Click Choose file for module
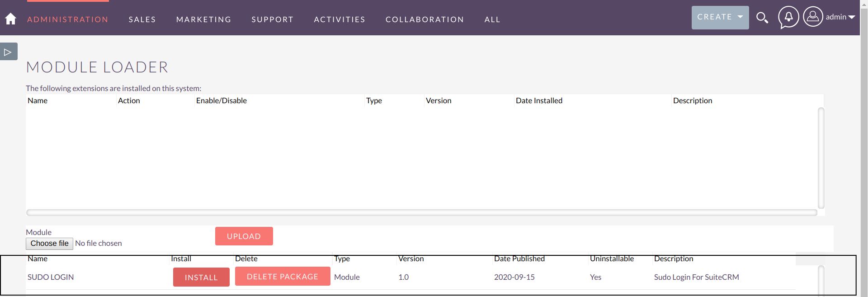This screenshot has height=297, width=868. (49, 244)
